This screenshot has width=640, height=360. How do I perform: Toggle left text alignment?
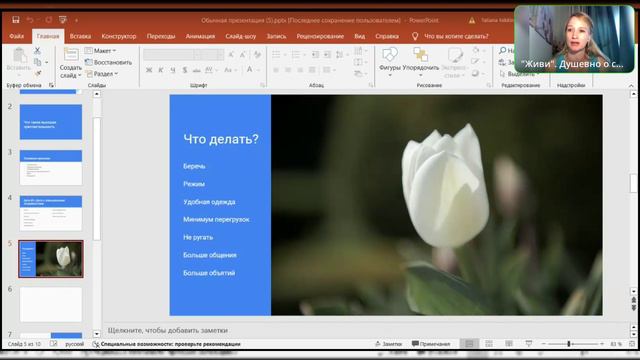click(x=276, y=70)
